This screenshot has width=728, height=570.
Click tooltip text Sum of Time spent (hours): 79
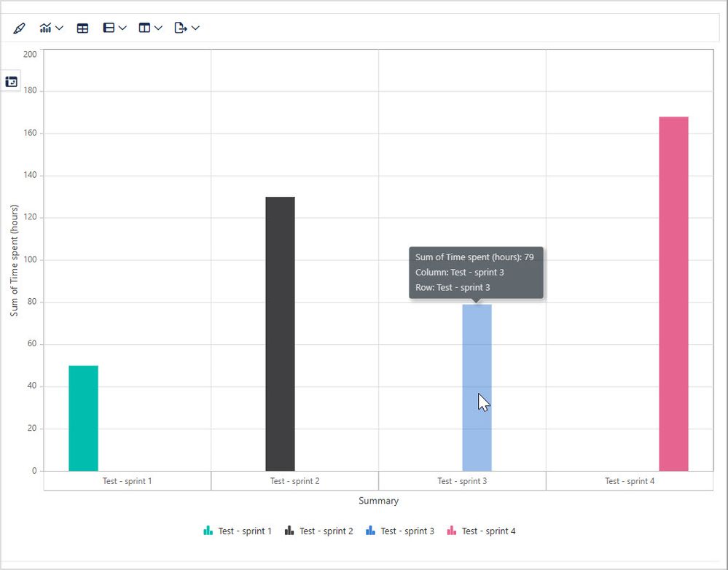[x=474, y=257]
